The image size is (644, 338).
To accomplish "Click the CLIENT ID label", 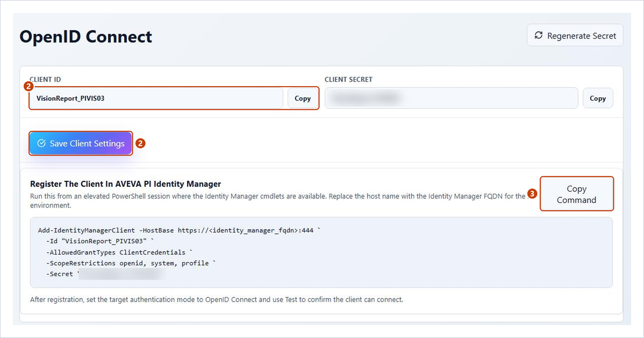I will tap(45, 79).
